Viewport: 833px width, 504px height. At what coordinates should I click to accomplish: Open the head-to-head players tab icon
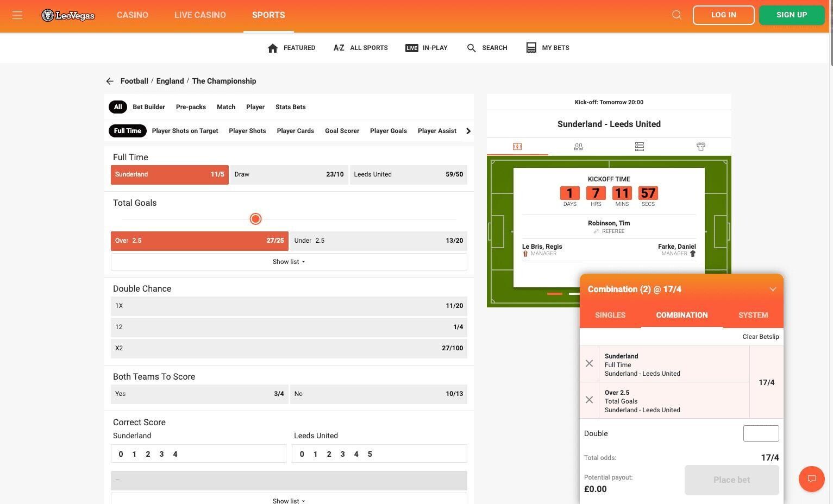point(578,147)
